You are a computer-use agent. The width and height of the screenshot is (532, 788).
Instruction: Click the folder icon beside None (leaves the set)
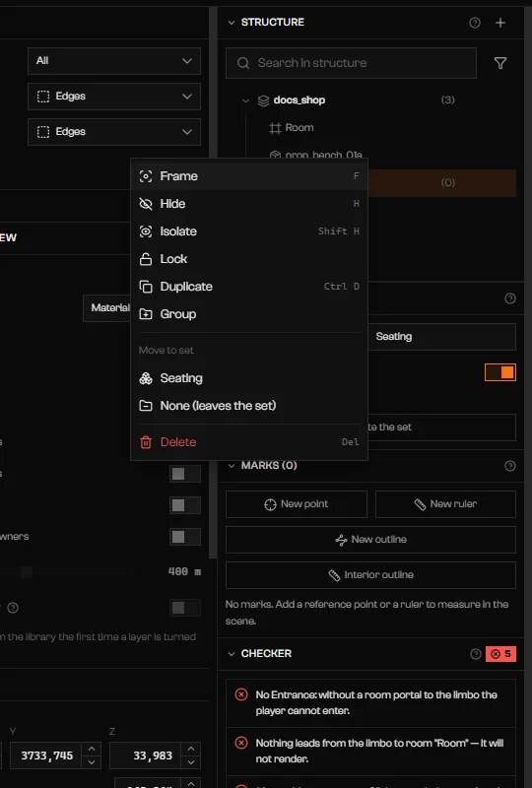[x=146, y=406]
